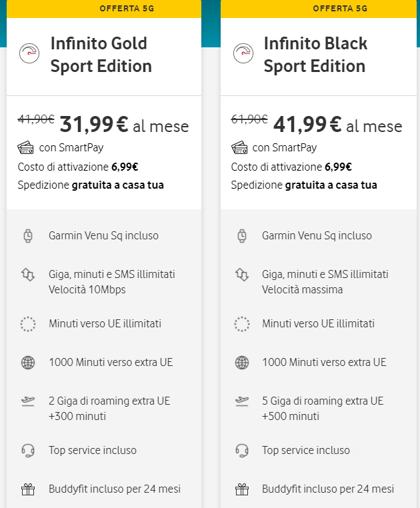Image resolution: width=420 pixels, height=508 pixels.
Task: Click the Garmin smartwatch icon in Black plan
Action: (x=241, y=235)
